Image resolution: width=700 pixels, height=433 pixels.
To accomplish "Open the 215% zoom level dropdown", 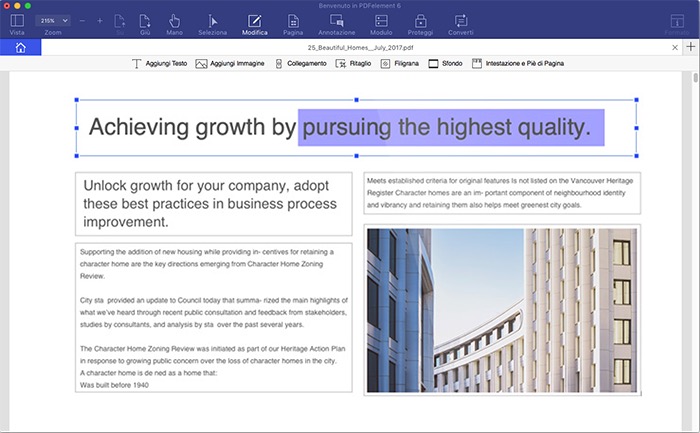I will click(x=53, y=21).
